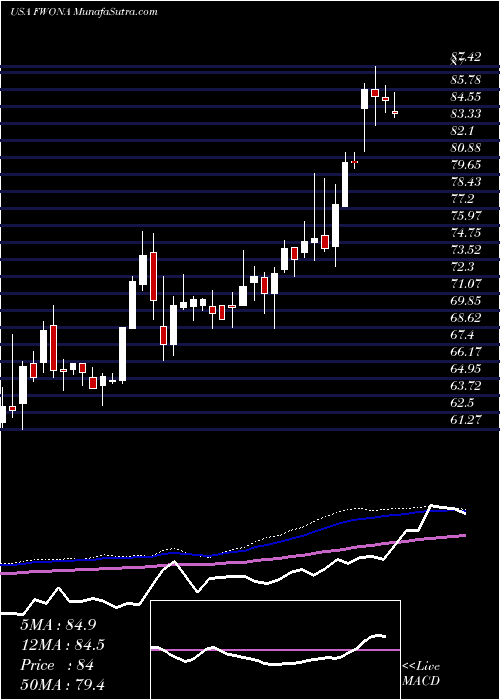Click the 67.4 price level label

[x=463, y=334]
